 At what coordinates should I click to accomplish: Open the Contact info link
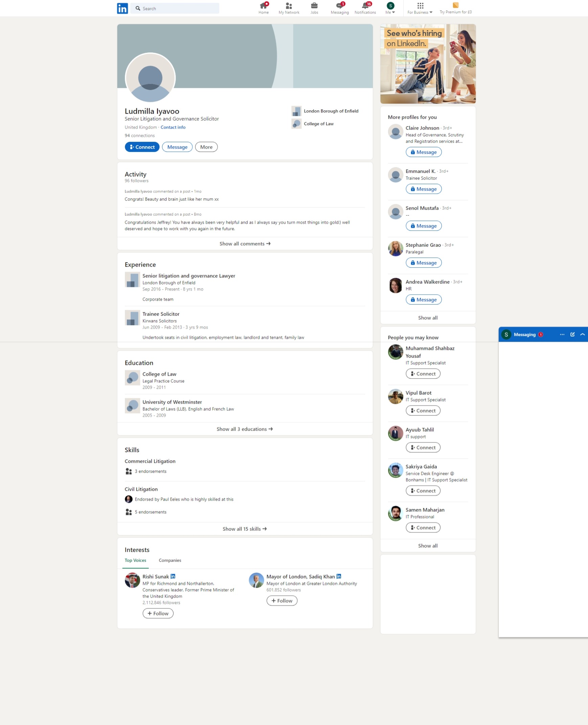(x=173, y=127)
